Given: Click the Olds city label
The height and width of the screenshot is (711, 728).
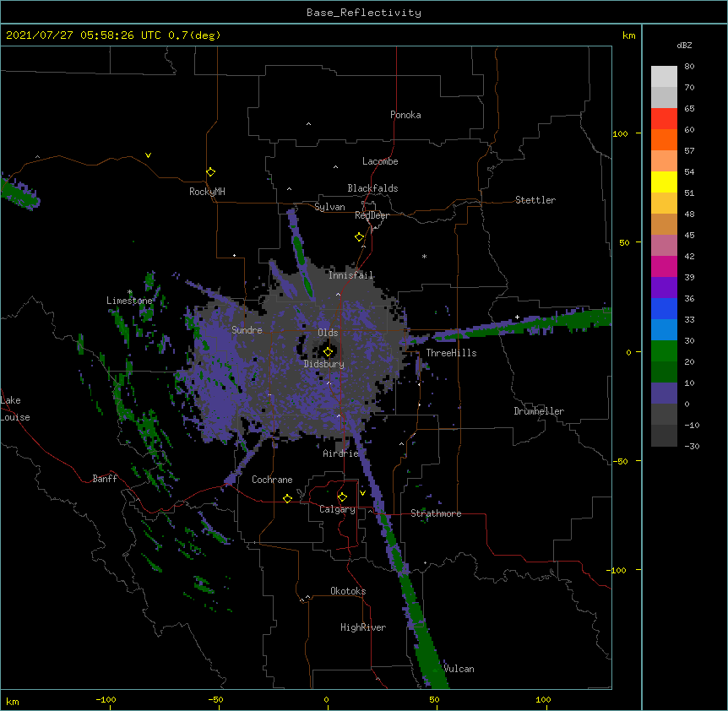Looking at the screenshot, I should point(328,333).
